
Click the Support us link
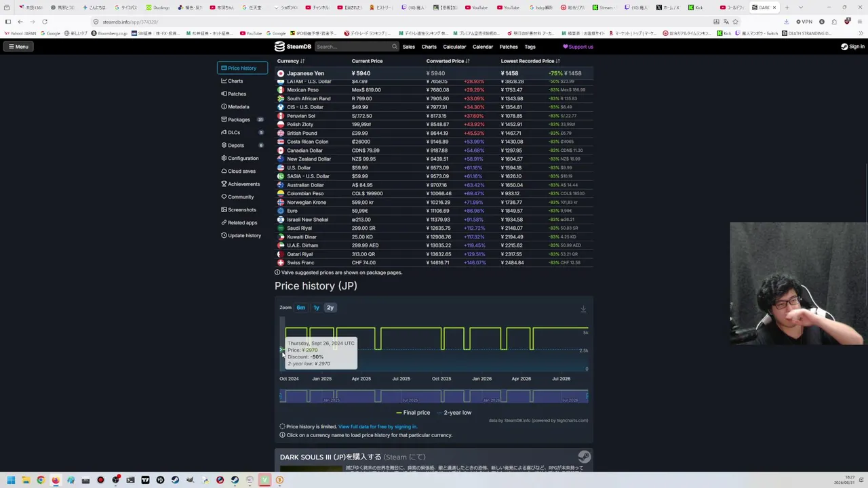click(578, 47)
